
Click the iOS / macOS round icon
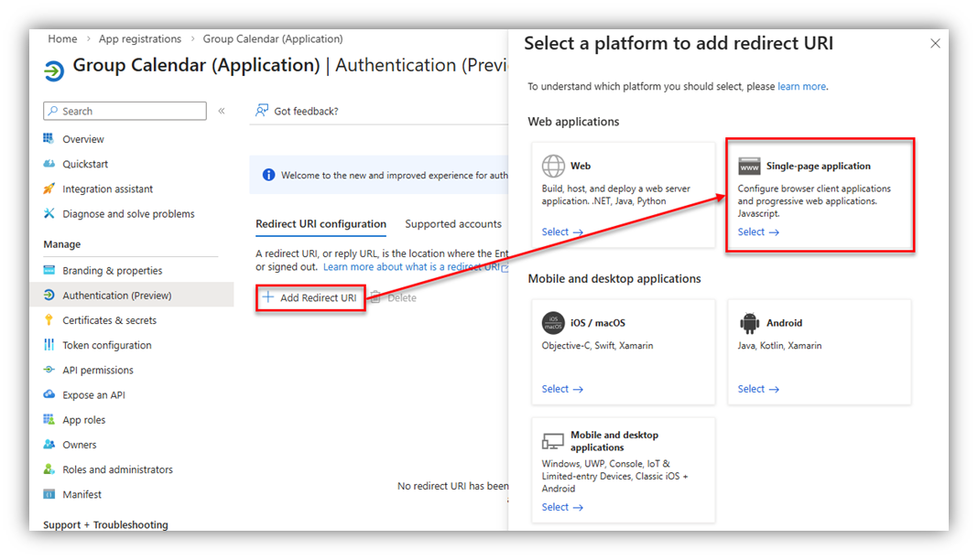[553, 323]
